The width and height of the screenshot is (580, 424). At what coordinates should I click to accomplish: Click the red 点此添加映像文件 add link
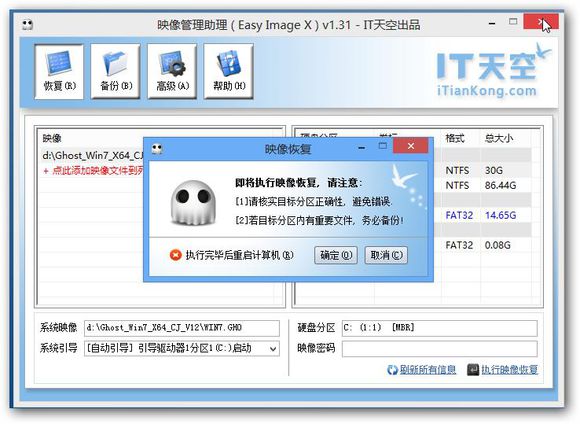(93, 171)
